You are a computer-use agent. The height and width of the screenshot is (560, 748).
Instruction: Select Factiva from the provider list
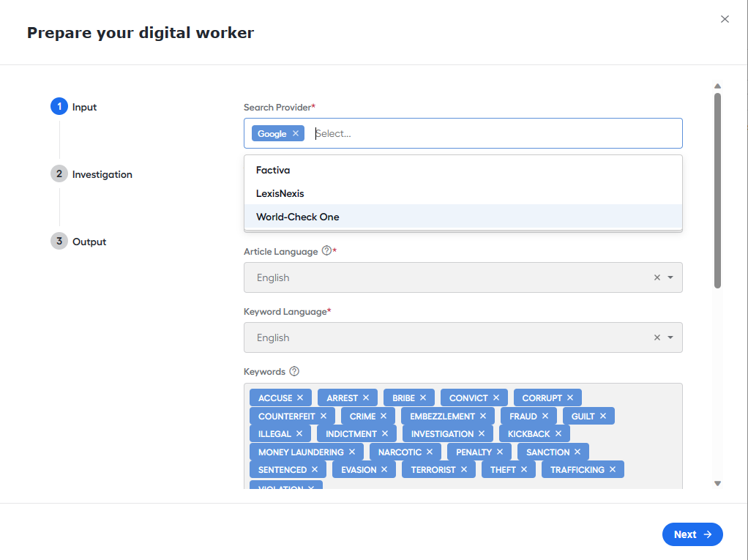(x=273, y=170)
